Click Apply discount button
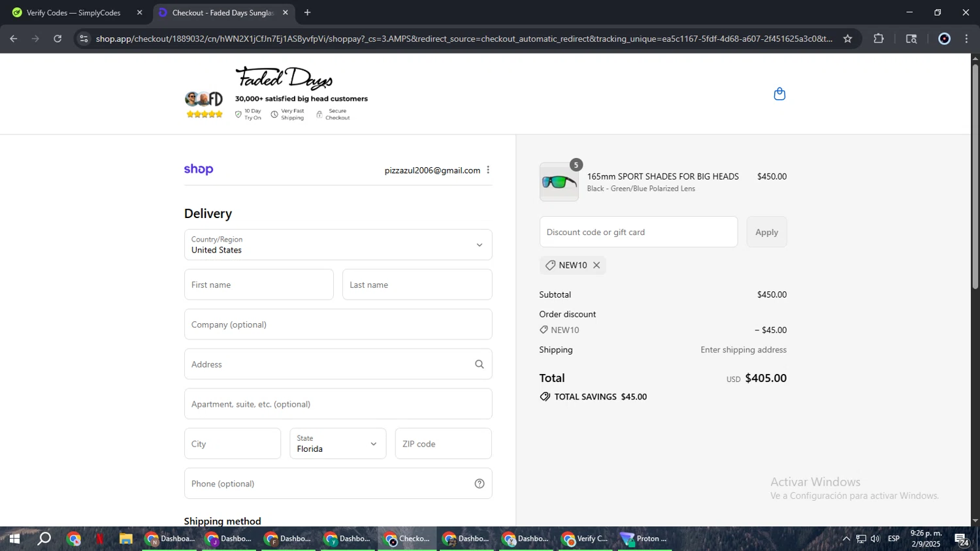This screenshot has width=980, height=551. pos(766,232)
